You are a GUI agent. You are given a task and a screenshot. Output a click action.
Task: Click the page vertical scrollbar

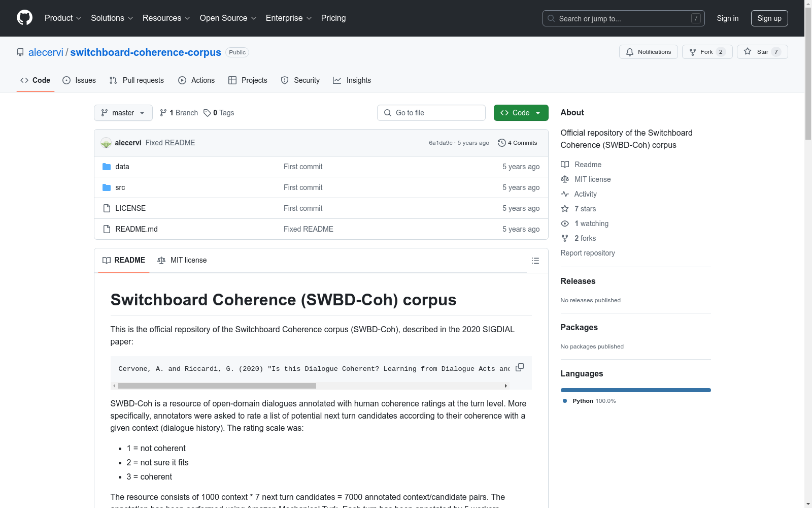pos(808,74)
